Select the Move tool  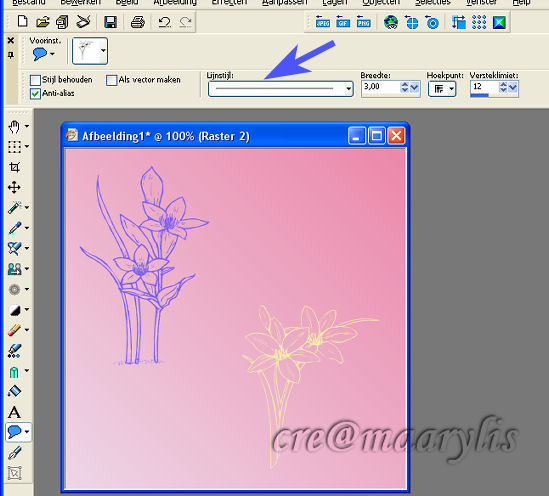pyautogui.click(x=14, y=187)
